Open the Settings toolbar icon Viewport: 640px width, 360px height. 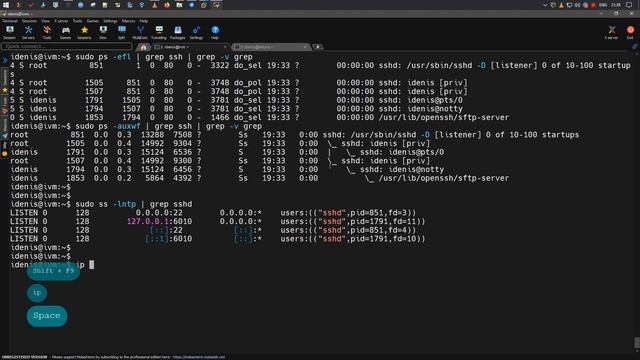click(196, 32)
